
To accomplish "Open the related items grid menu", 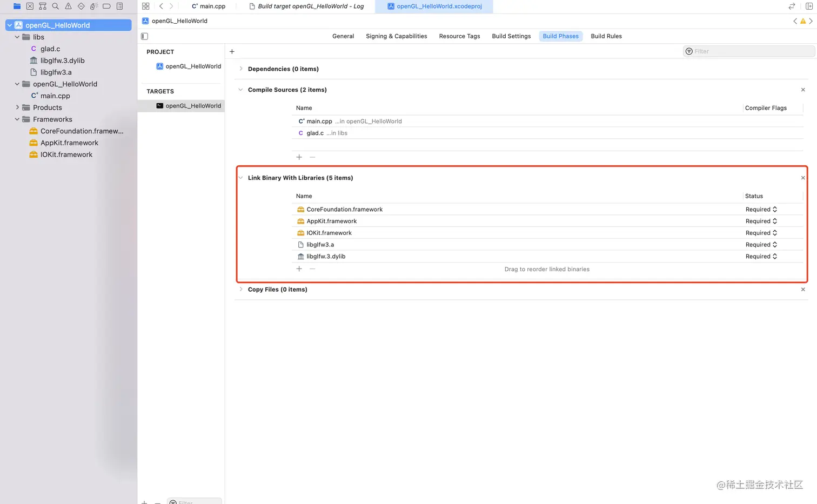I will coord(145,6).
